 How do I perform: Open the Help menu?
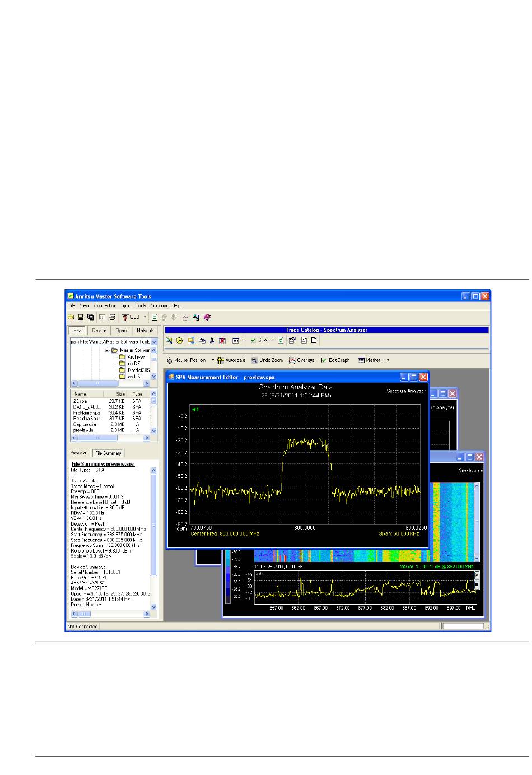tap(176, 306)
